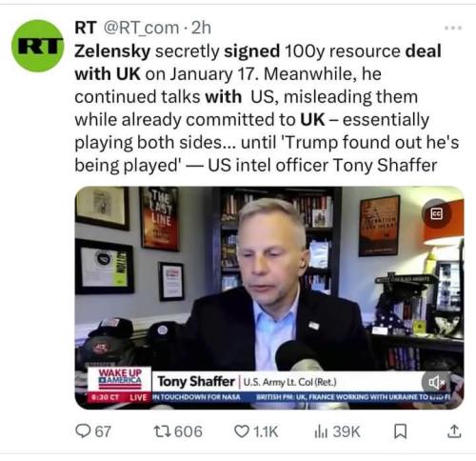Click the 67 replies count
The width and height of the screenshot is (476, 461).
tap(103, 431)
